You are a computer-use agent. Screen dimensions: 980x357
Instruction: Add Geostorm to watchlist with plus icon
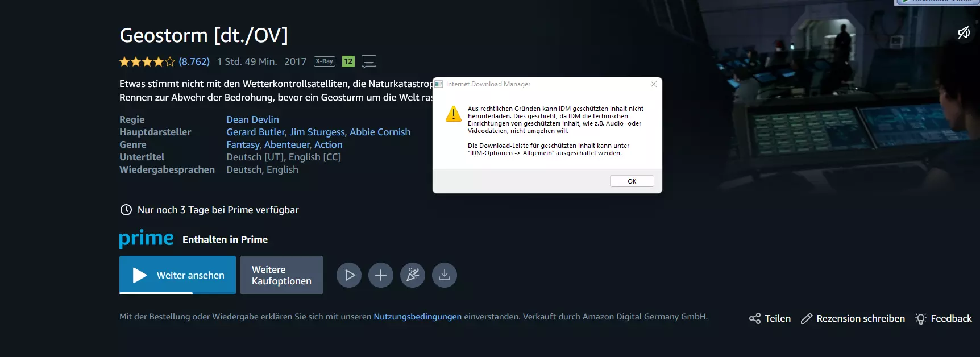point(381,275)
